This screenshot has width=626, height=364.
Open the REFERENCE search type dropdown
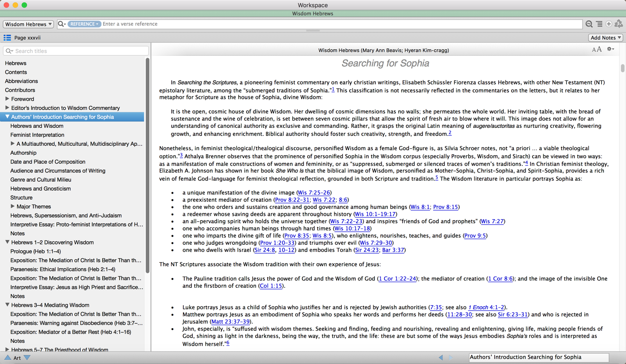point(84,24)
